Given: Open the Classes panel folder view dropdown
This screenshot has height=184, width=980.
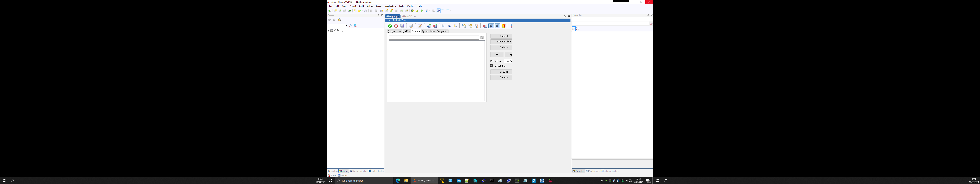Looking at the screenshot, I should coord(342,20).
